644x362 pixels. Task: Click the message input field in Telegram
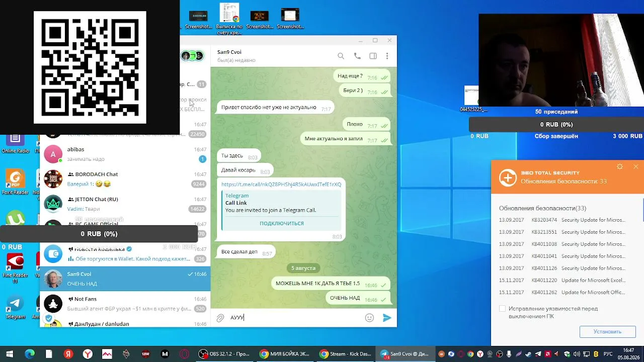coord(296,318)
